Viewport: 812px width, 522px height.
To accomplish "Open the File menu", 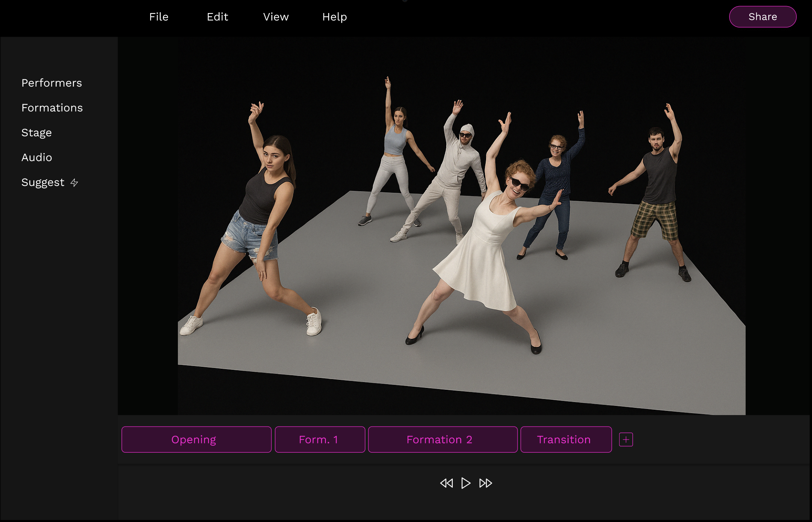I will pos(159,17).
